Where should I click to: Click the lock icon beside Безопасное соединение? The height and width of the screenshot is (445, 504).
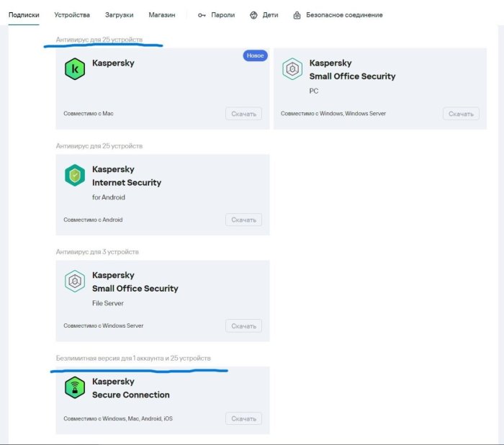(297, 15)
